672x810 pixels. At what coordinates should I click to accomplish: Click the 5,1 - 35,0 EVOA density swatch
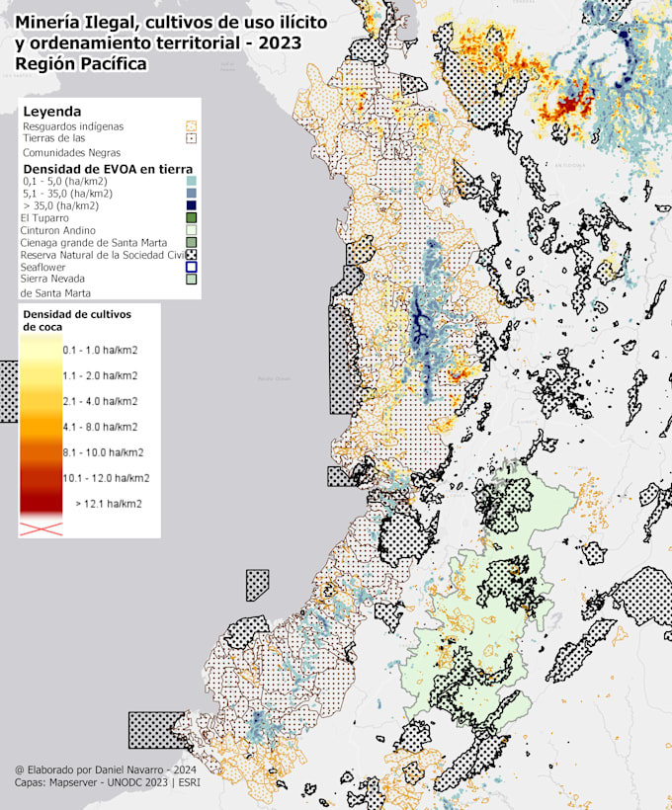[192, 194]
